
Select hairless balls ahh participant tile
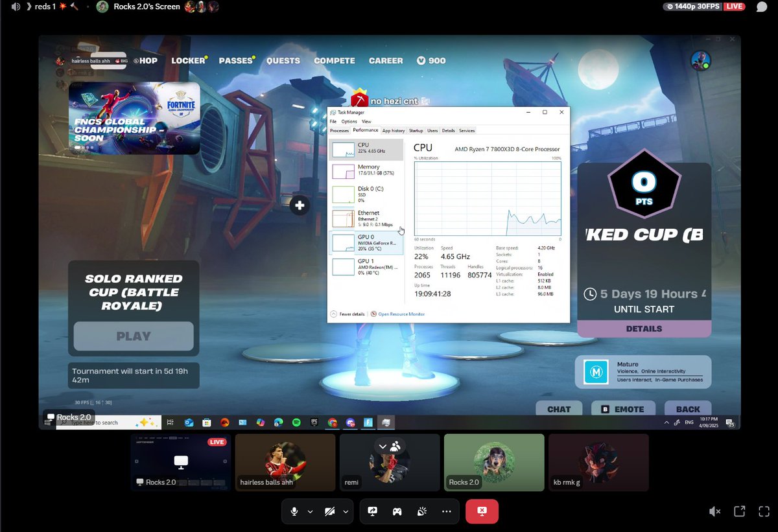tap(285, 463)
